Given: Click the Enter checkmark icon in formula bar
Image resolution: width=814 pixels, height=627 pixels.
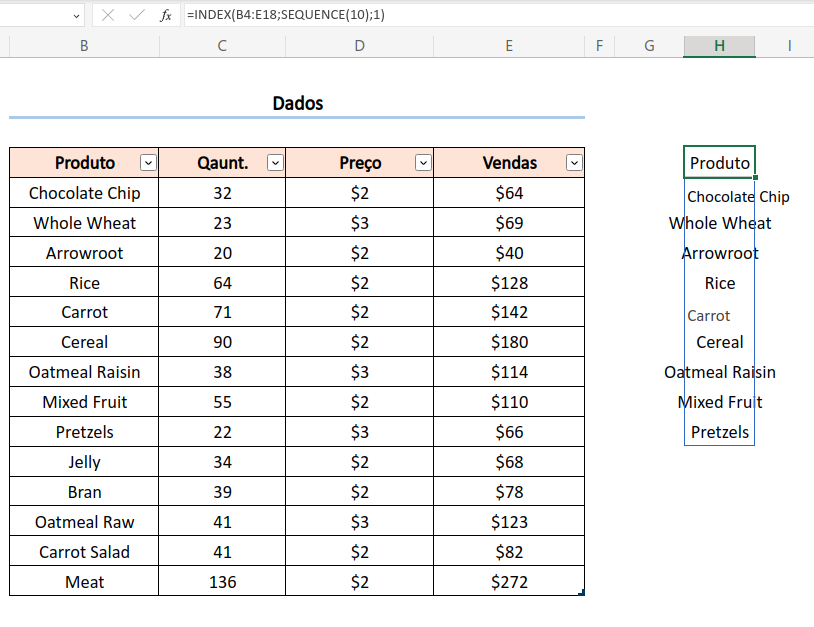Looking at the screenshot, I should pyautogui.click(x=137, y=15).
